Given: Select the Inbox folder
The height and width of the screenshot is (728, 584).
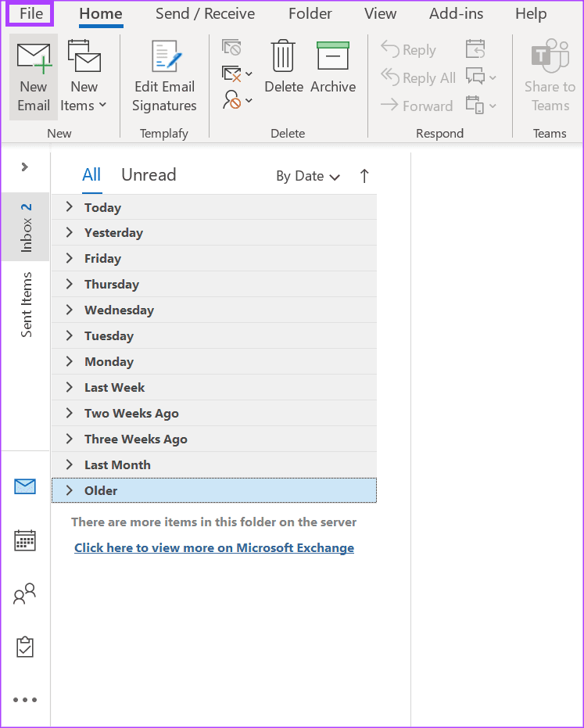Looking at the screenshot, I should click(x=25, y=227).
